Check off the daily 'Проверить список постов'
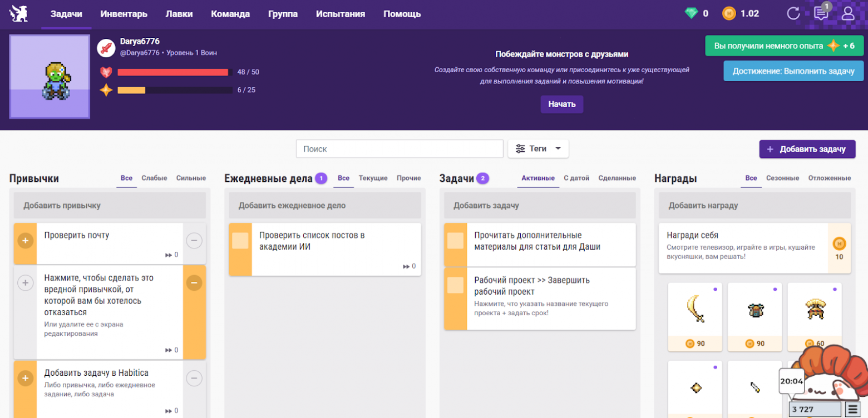The image size is (868, 418). coord(241,240)
